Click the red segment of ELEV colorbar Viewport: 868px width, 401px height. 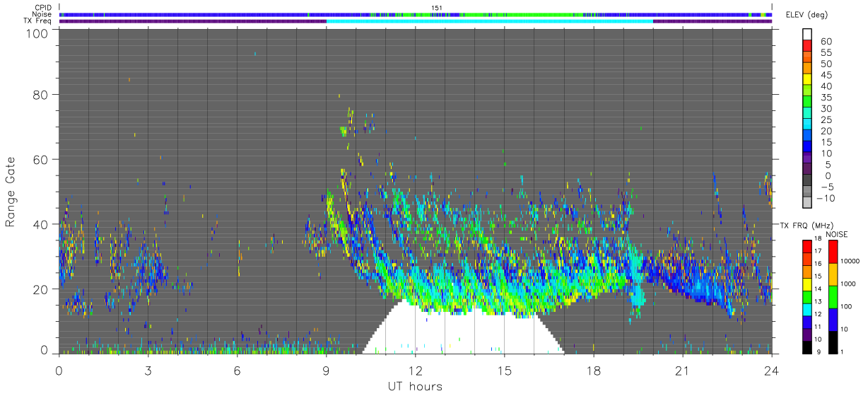pos(807,44)
